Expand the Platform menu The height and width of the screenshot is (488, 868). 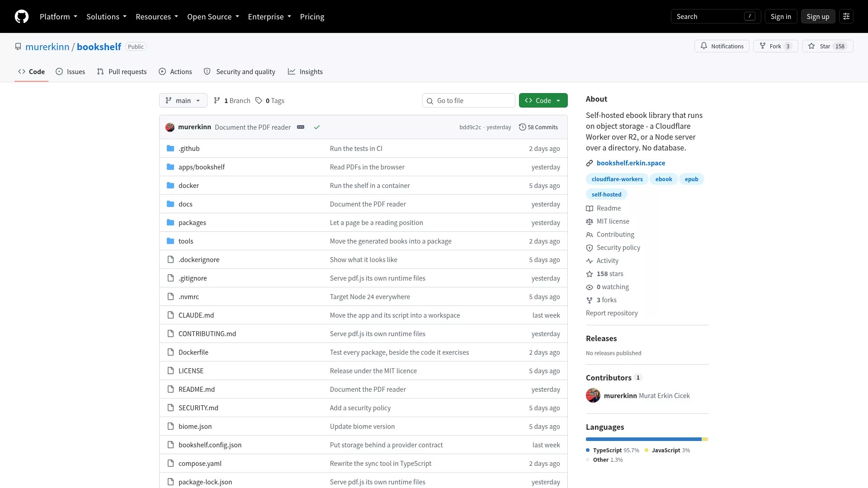point(58,17)
